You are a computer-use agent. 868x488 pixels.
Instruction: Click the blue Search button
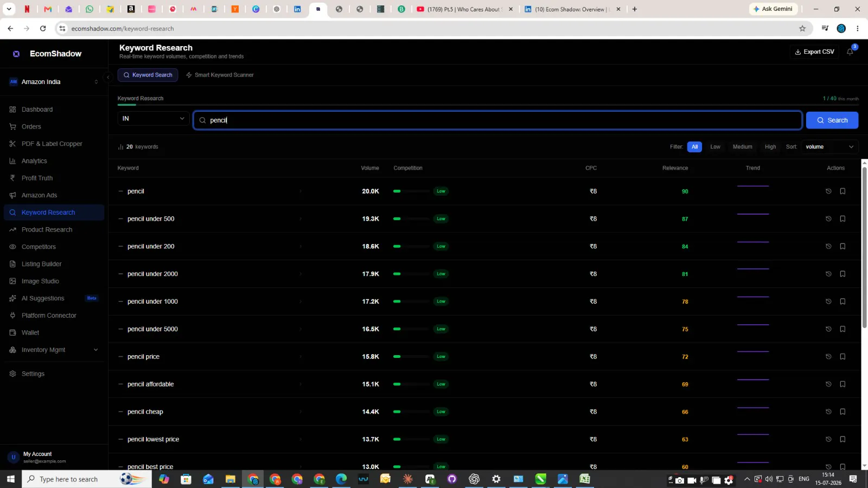(x=832, y=120)
